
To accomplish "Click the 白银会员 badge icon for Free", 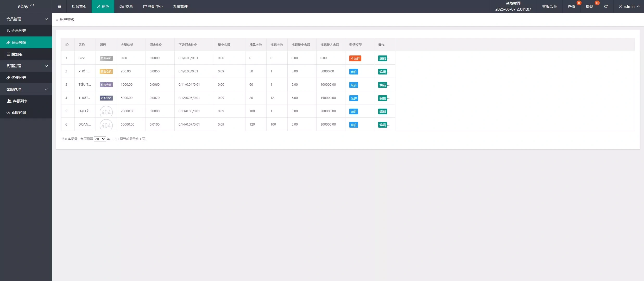I will [106, 58].
